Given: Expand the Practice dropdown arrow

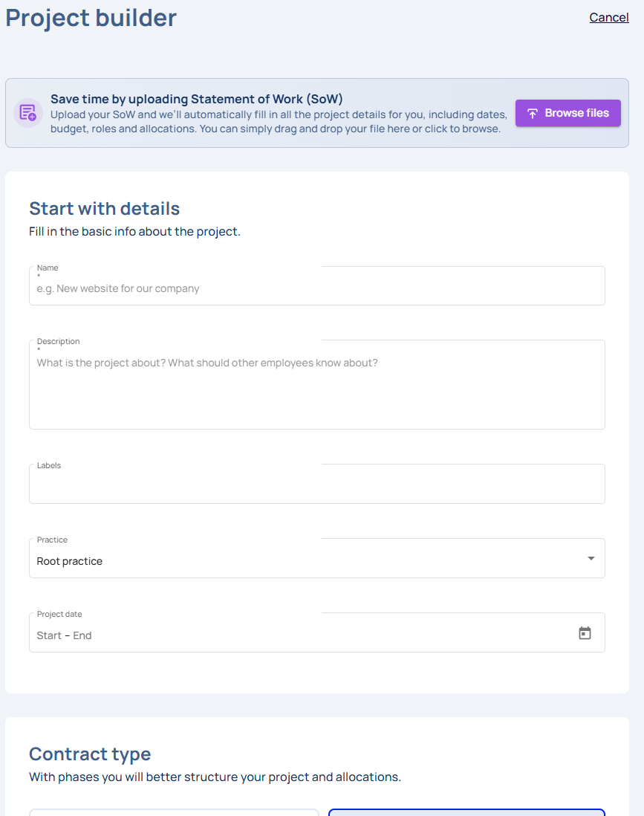Looking at the screenshot, I should click(x=591, y=558).
